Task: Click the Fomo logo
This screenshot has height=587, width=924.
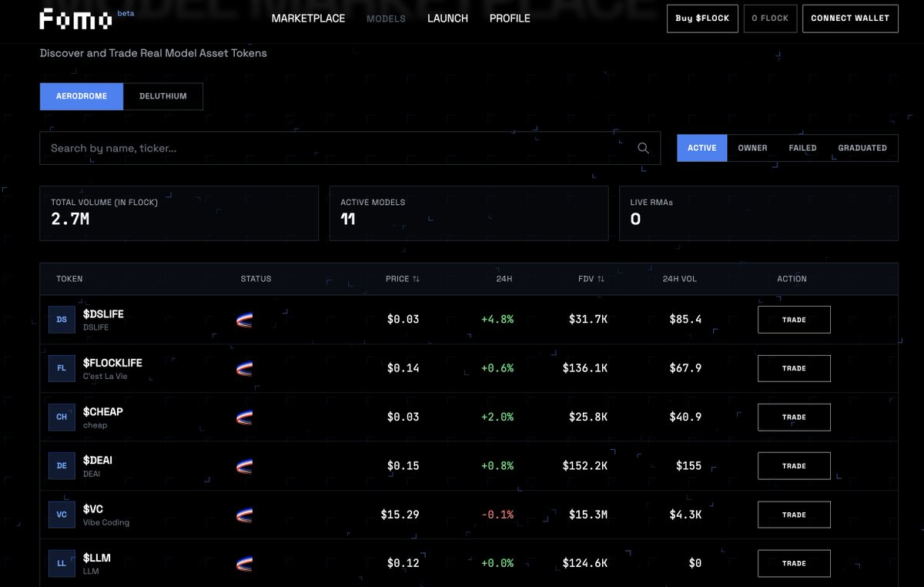Action: (75, 18)
